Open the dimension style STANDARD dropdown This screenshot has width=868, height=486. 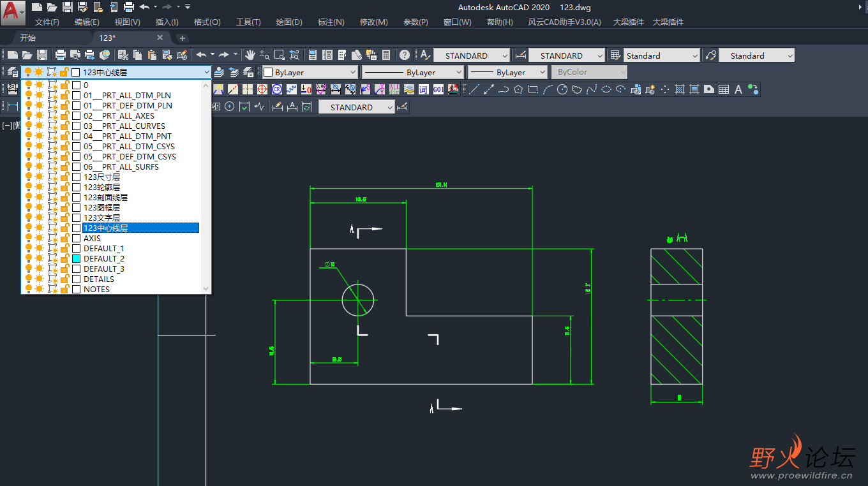coord(567,55)
